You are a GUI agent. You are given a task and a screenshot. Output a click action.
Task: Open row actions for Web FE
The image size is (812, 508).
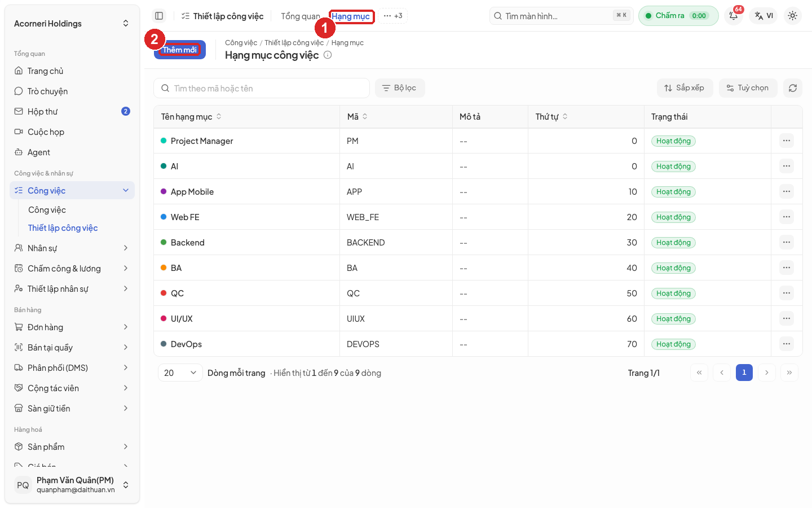point(787,217)
